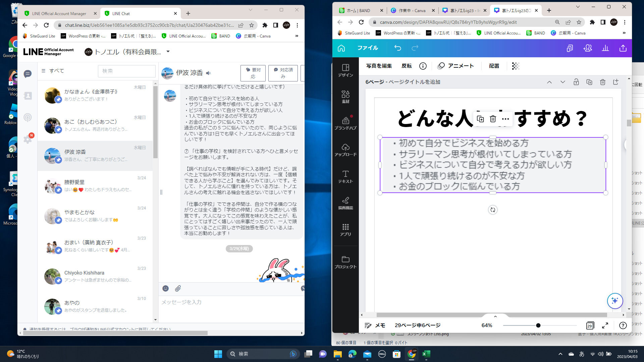Open the ファイル menu in Canva

tap(368, 48)
